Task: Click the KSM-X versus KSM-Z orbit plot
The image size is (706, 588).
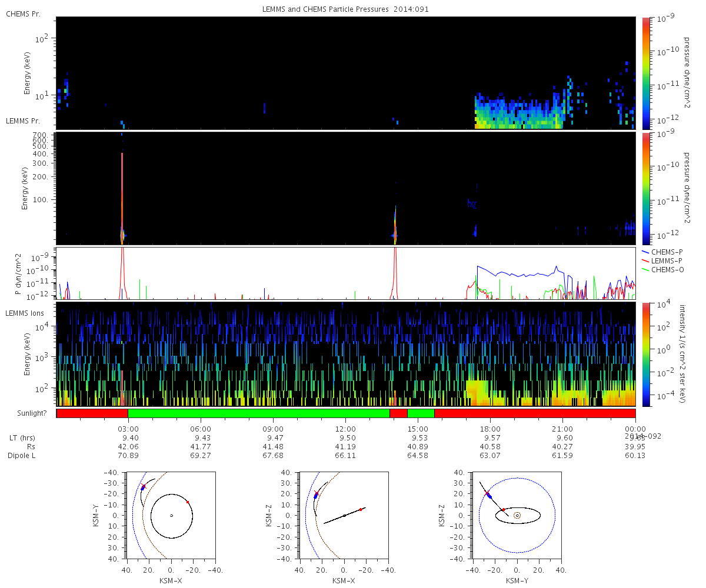Action: 344,514
